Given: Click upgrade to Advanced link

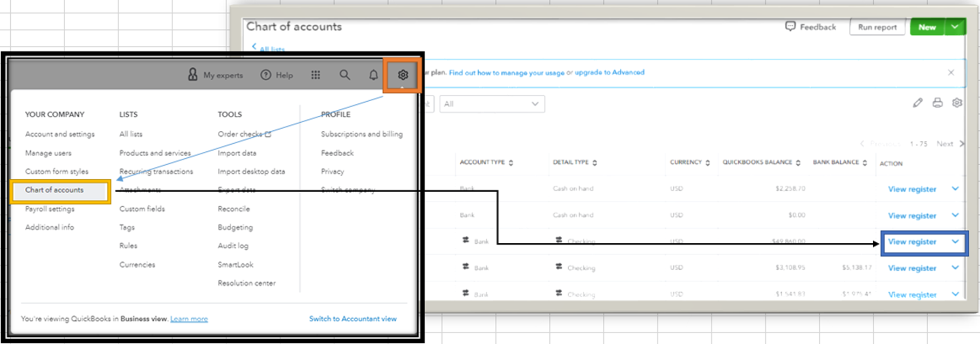Looking at the screenshot, I should click(610, 72).
